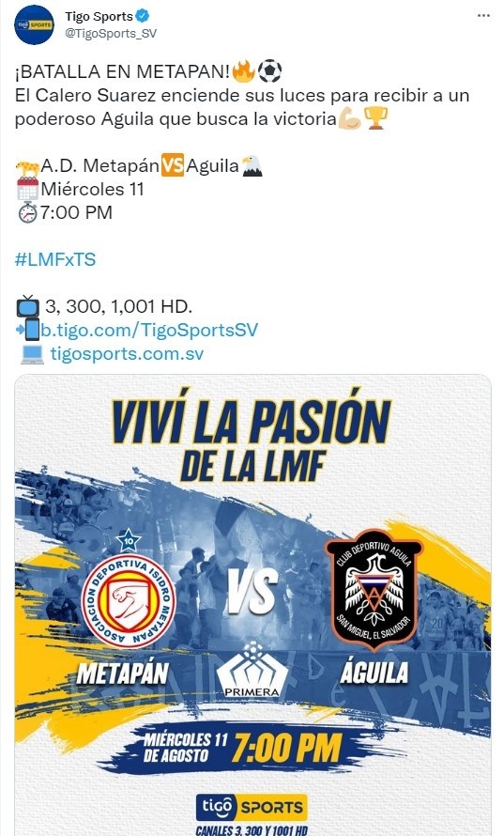Click the eagle emoji next to Aguila
504x836 pixels.
click(252, 166)
